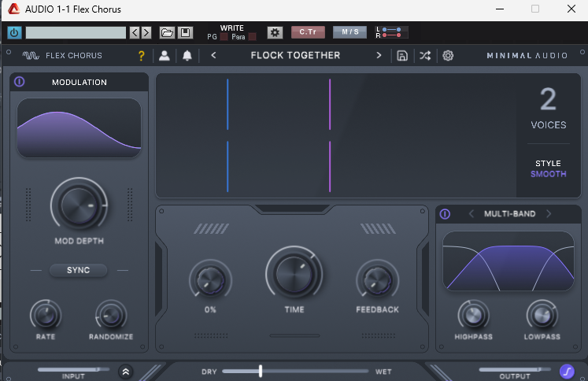Screen dimensions: 588x381
Task: Click the double chevron expand icon
Action: [126, 372]
